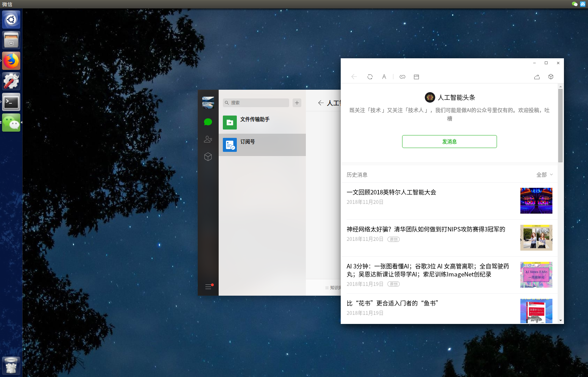Screen dimensions: 588x377
Task: Click the account description starting 既关注「技术」
Action: (x=449, y=114)
